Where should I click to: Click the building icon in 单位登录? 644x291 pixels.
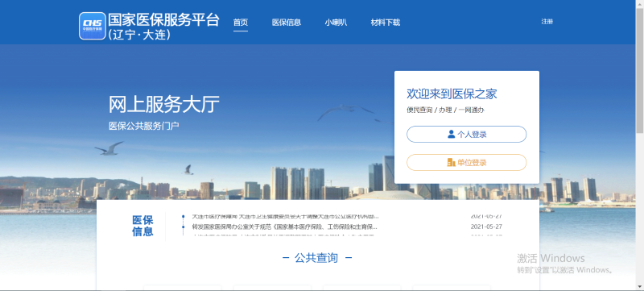451,162
